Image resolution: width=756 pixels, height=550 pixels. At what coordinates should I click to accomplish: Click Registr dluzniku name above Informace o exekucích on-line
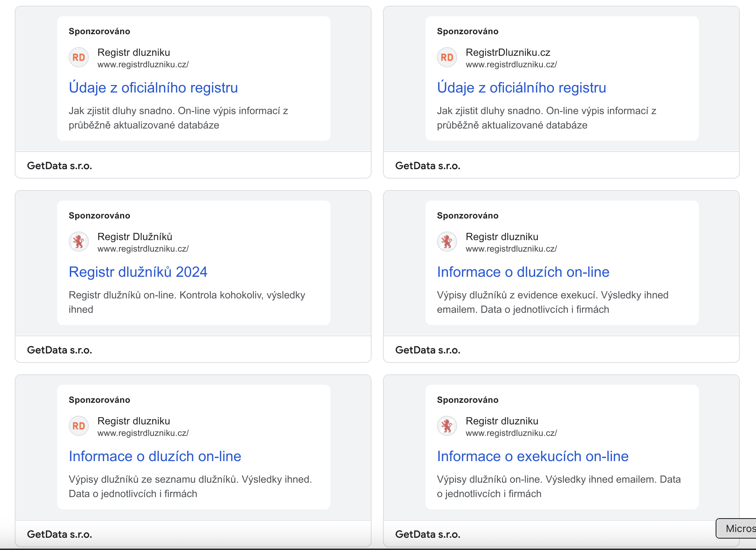(502, 421)
